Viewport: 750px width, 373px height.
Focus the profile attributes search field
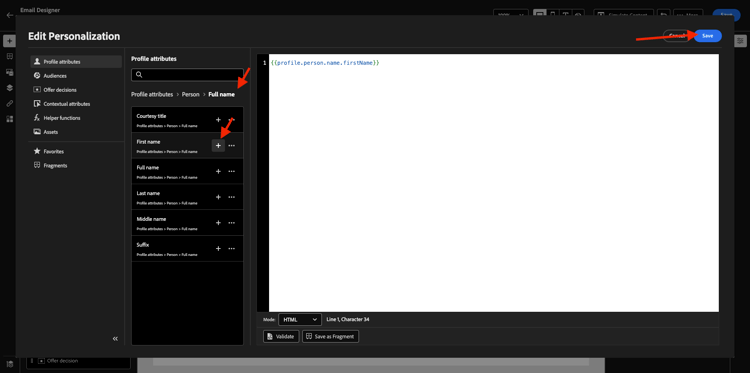(188, 75)
